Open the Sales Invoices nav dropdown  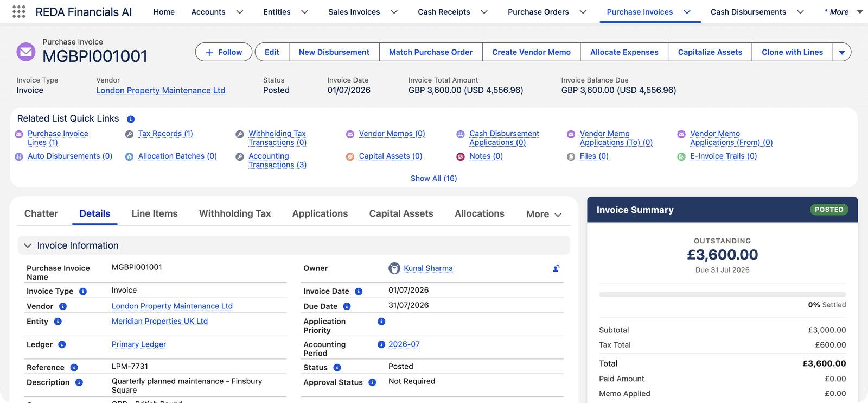click(394, 12)
